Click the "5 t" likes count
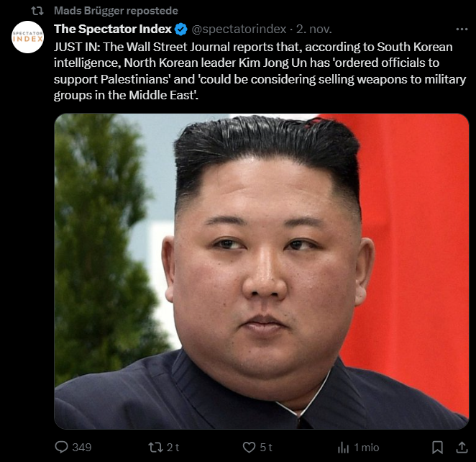The width and height of the screenshot is (476, 462). coord(266,448)
